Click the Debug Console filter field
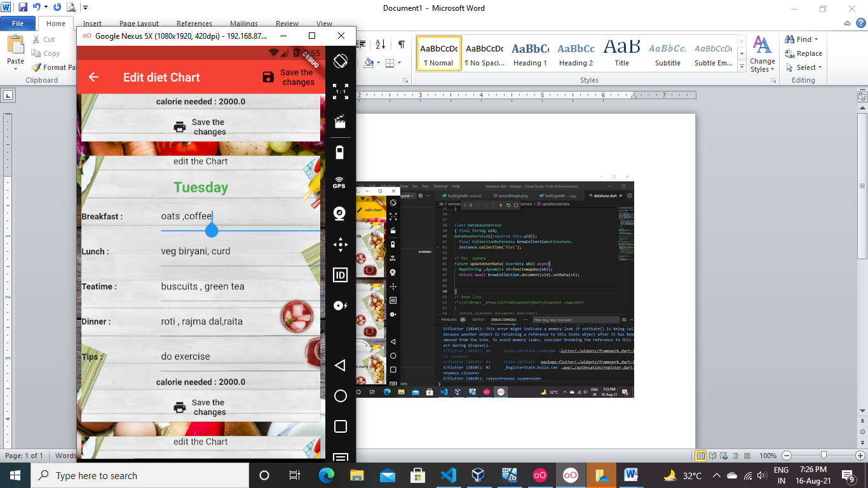This screenshot has height=488, width=868. (x=575, y=320)
